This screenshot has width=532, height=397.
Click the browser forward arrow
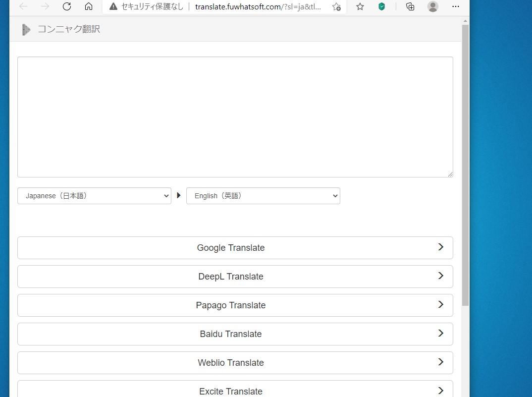tap(45, 6)
